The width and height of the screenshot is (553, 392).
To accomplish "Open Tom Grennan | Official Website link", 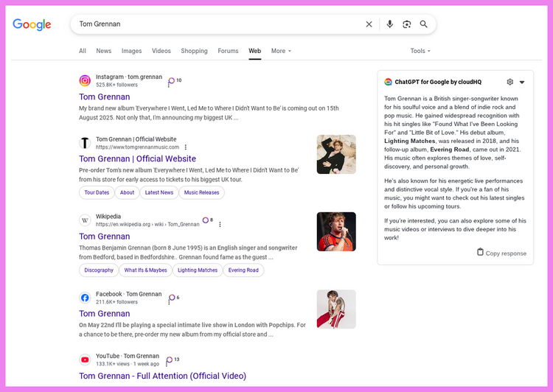I will point(138,158).
